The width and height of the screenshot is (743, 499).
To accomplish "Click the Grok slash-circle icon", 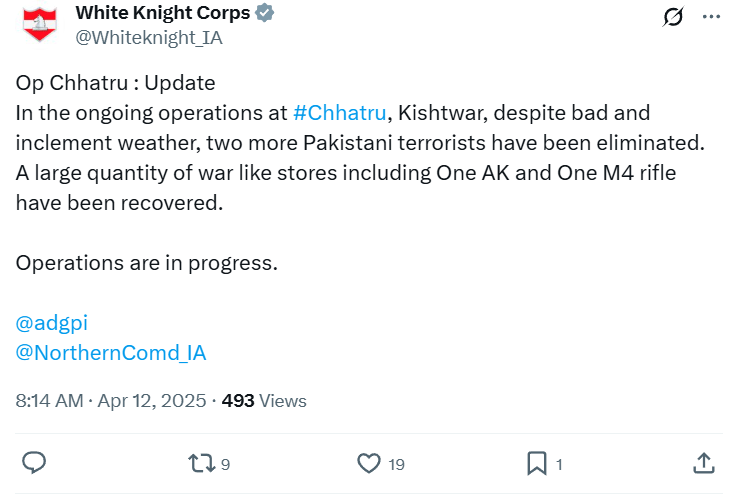I will point(673,17).
